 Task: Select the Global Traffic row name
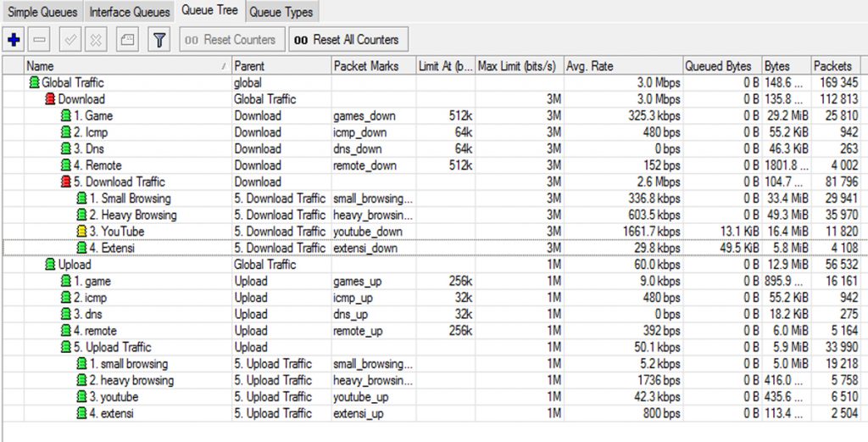(73, 82)
